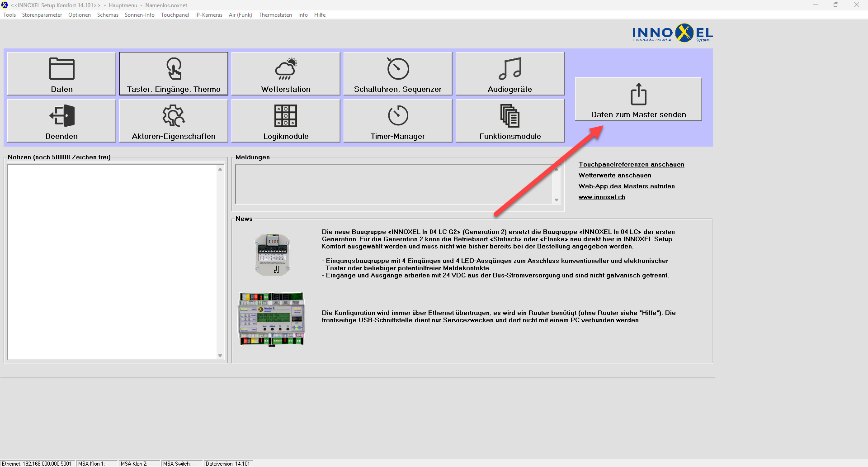Open the Thermostaten menu
The image size is (868, 467).
[275, 15]
